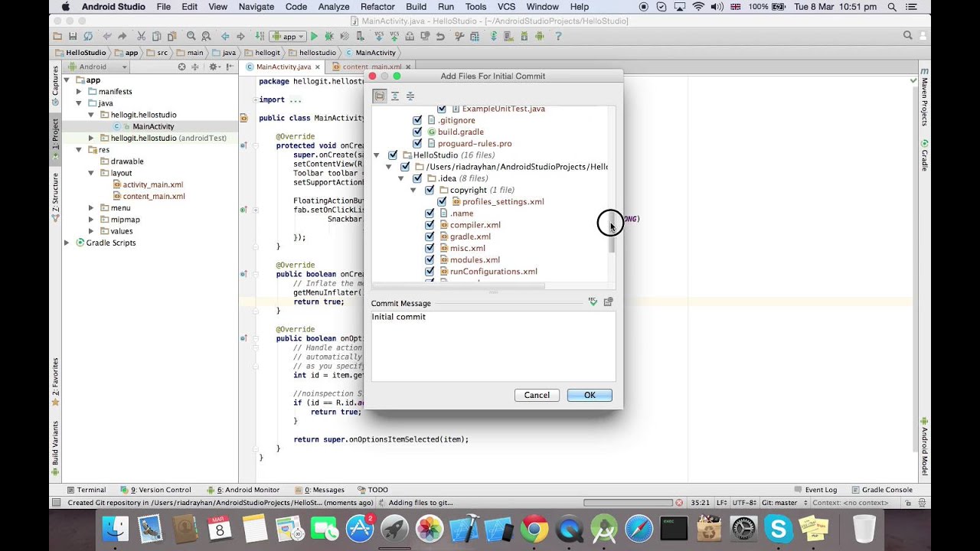Viewport: 980px width, 551px height.
Task: Click the adding files progress bar
Action: tap(628, 503)
